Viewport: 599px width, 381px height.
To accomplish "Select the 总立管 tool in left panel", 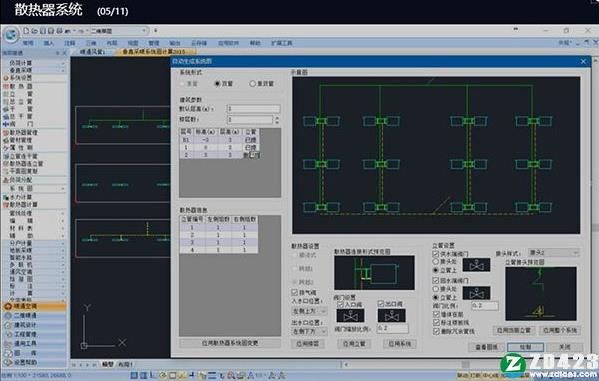I will [x=21, y=102].
